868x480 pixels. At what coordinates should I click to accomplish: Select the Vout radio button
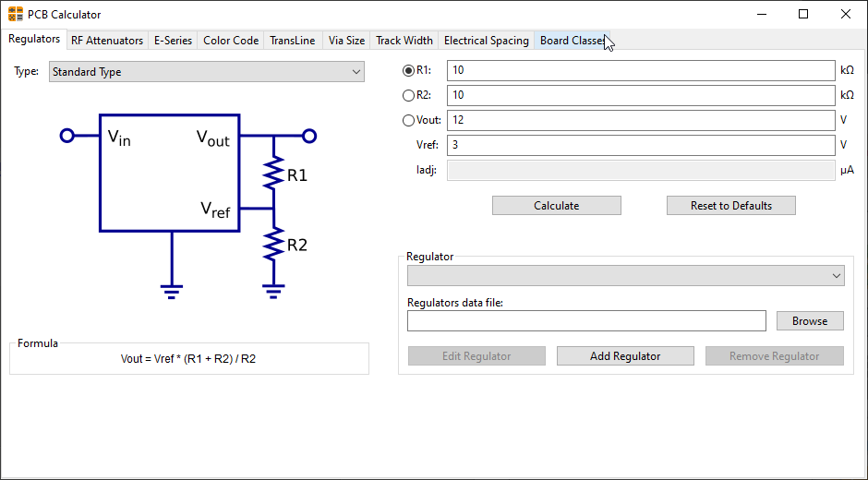(x=409, y=120)
